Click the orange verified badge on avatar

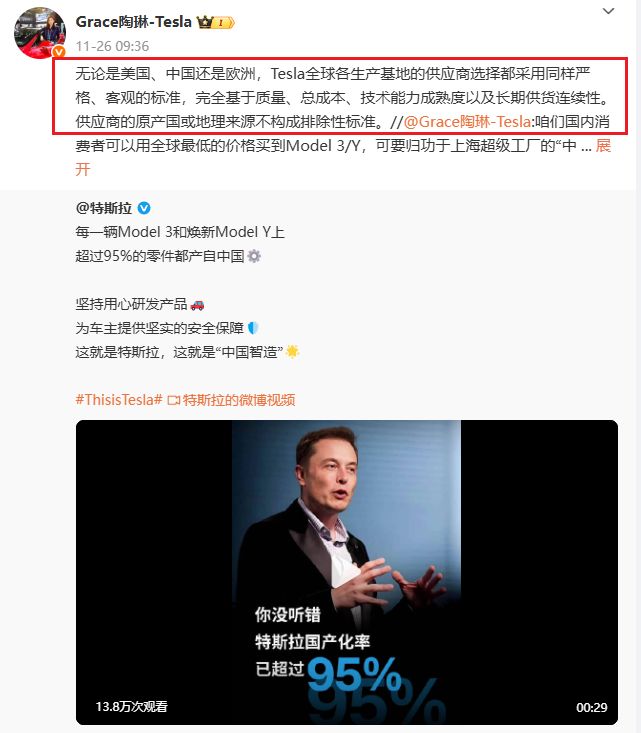pos(59,52)
